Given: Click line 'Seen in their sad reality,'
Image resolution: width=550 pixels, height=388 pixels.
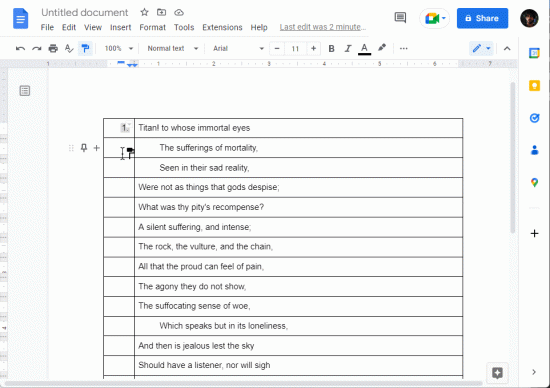Looking at the screenshot, I should 204,168.
